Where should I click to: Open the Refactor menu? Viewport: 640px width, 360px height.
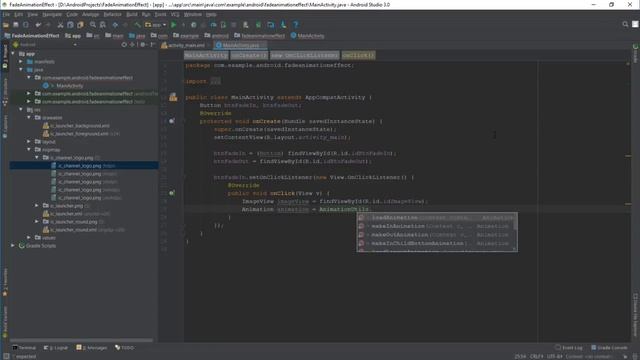112,14
